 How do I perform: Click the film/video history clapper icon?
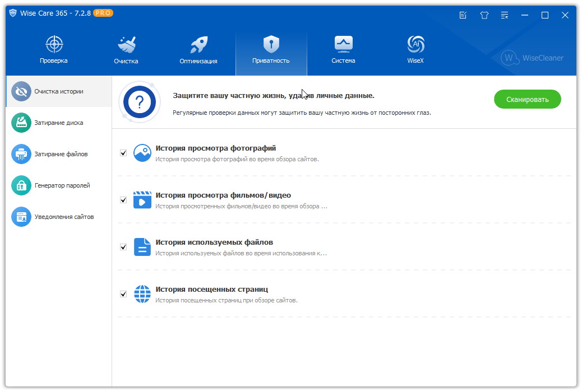tap(142, 200)
